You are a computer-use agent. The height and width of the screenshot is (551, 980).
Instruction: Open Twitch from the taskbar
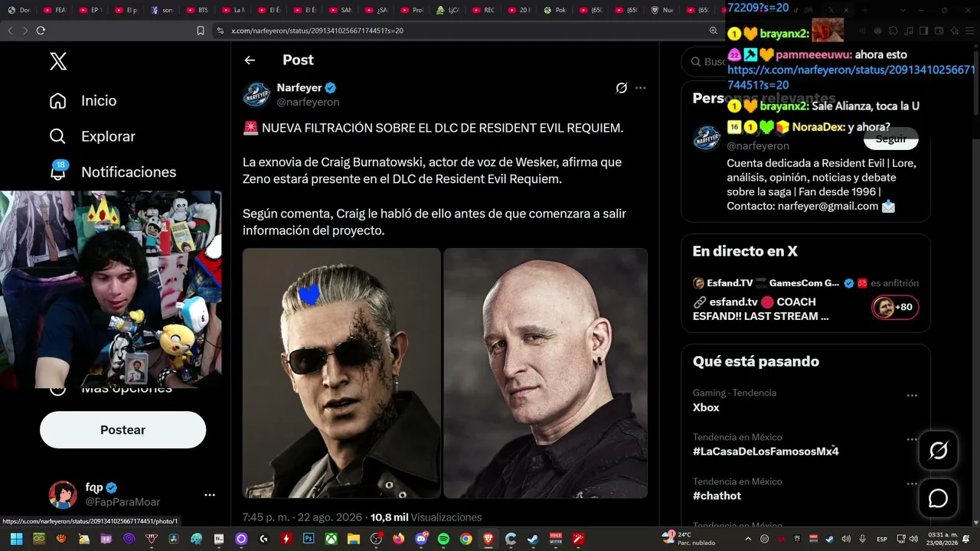pyautogui.click(x=106, y=539)
